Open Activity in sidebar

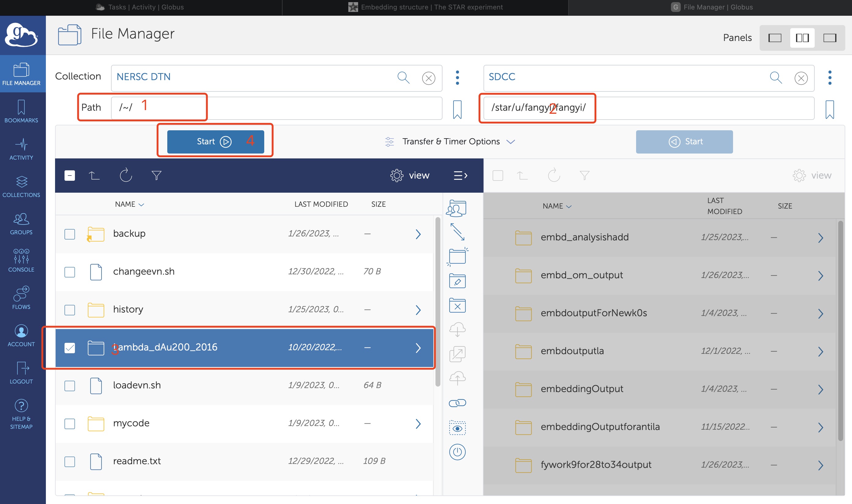click(x=21, y=148)
